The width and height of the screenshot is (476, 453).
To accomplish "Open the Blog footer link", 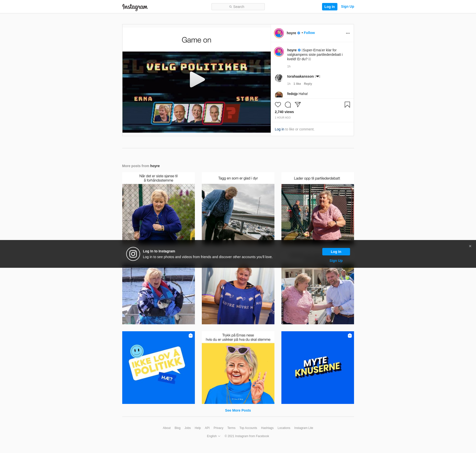I will click(178, 428).
